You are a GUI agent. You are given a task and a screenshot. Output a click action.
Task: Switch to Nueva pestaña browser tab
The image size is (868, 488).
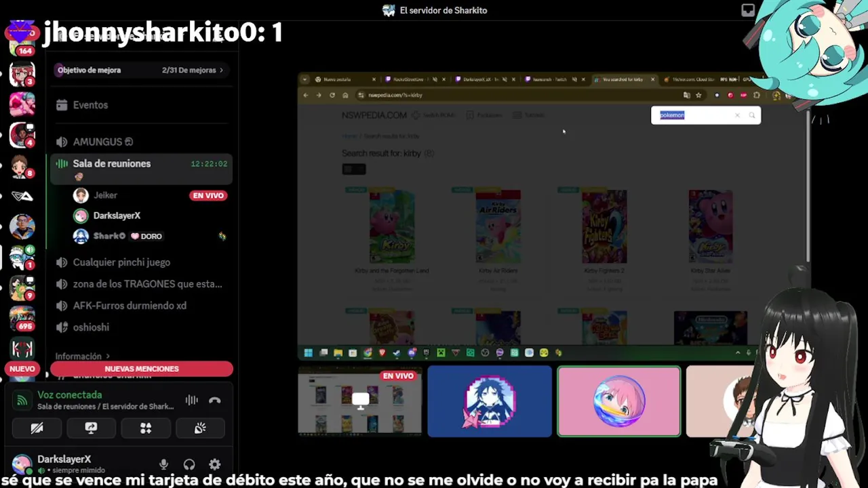pos(343,79)
